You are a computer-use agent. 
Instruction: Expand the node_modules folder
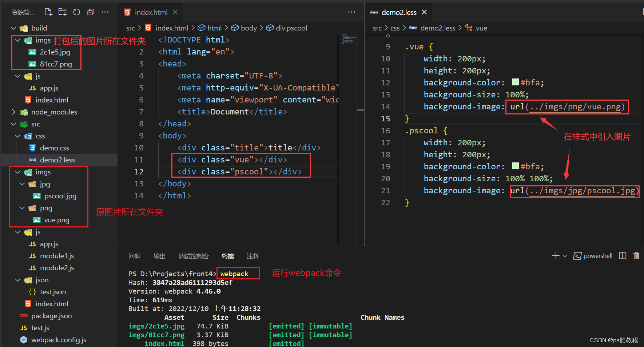pos(13,112)
